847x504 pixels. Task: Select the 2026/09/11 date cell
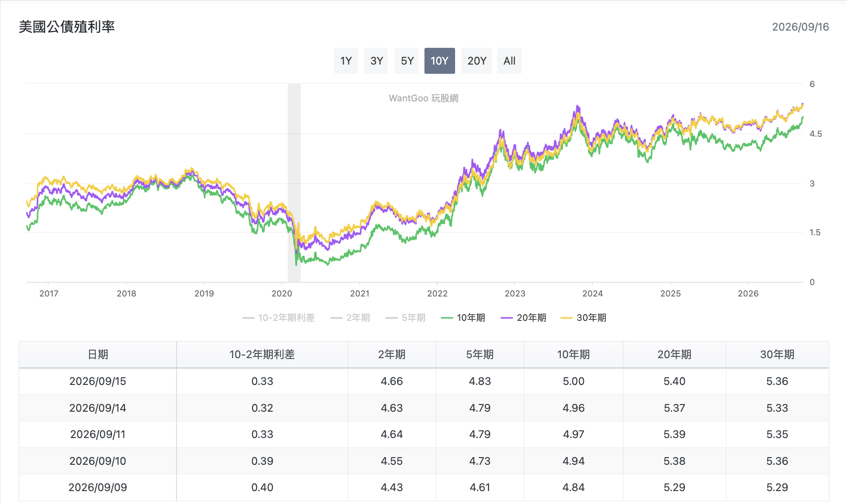point(98,434)
